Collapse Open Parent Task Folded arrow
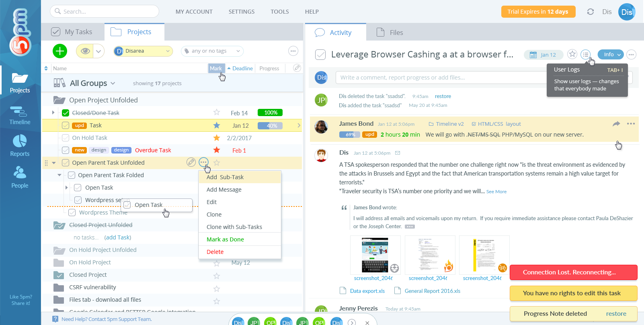644x325 pixels. click(59, 175)
